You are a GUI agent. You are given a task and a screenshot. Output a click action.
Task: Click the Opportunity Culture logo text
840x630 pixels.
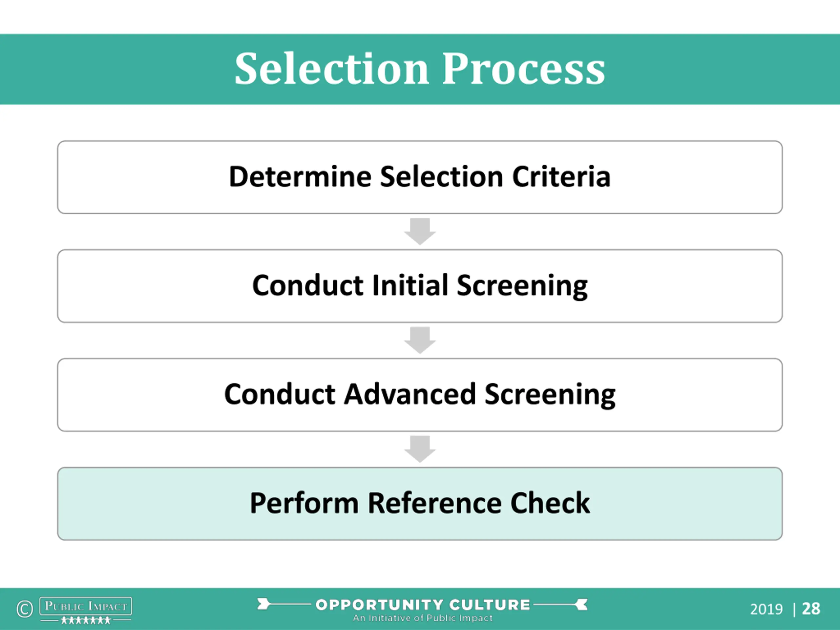(x=423, y=604)
